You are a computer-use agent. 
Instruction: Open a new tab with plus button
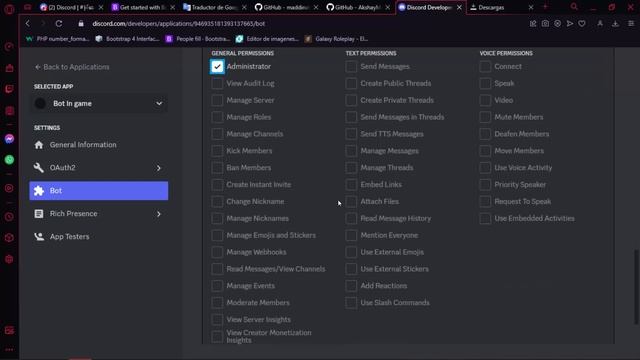545,7
